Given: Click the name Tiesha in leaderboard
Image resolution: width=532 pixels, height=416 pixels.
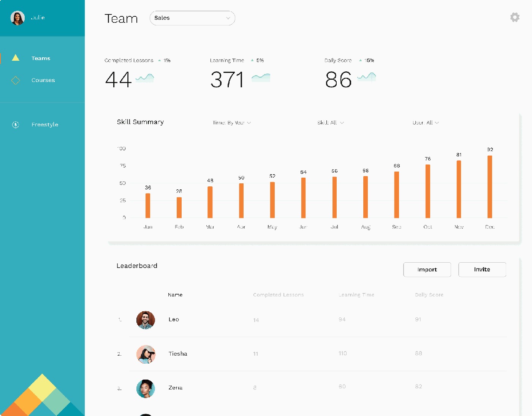Looking at the screenshot, I should [x=178, y=354].
